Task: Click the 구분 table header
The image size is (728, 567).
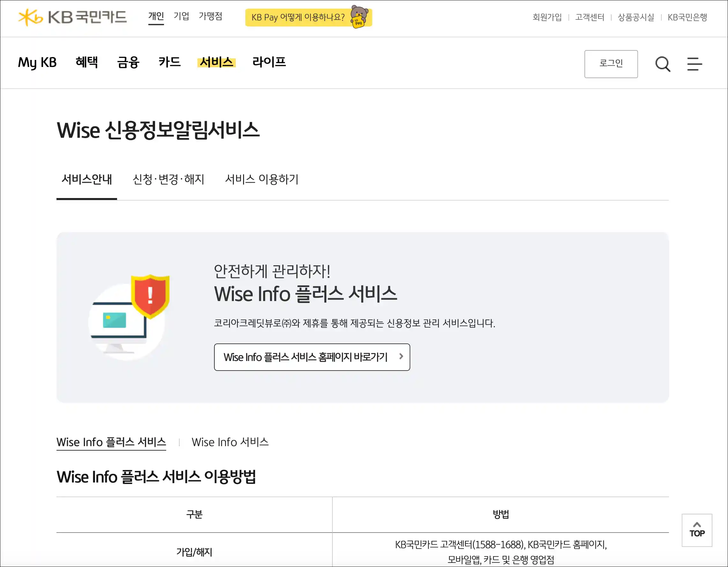Action: click(194, 514)
